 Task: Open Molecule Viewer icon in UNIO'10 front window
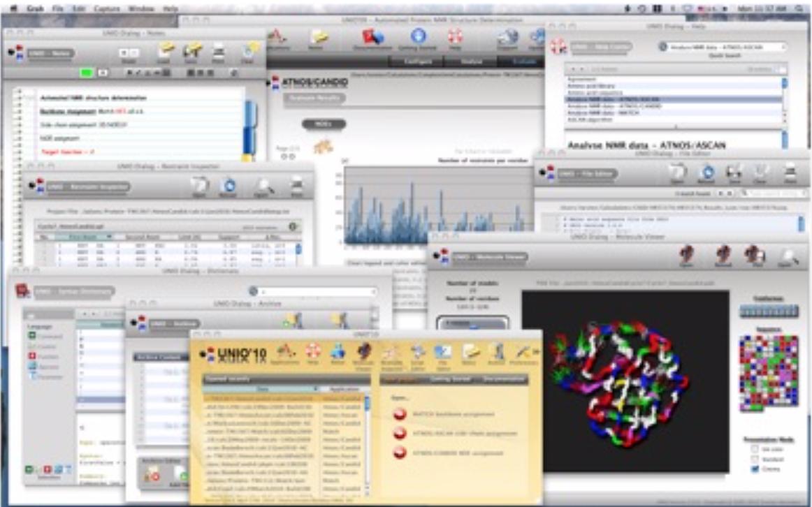click(x=363, y=355)
